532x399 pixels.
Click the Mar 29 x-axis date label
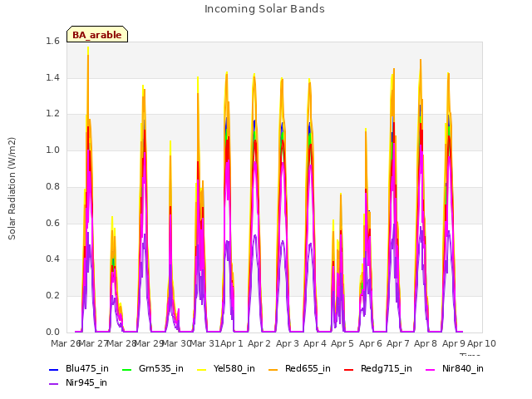pyautogui.click(x=150, y=343)
